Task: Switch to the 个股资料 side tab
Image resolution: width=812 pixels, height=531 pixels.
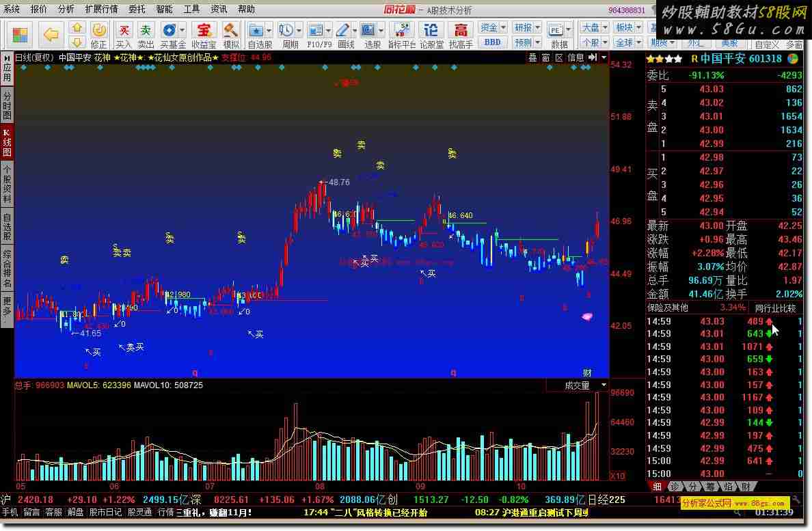Action: (x=8, y=185)
